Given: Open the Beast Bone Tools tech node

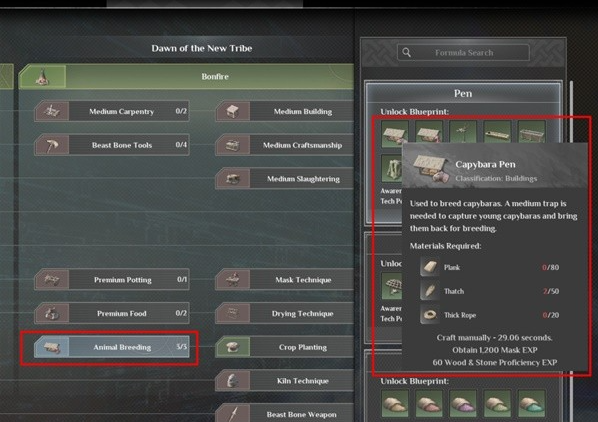Looking at the screenshot, I should click(x=112, y=145).
